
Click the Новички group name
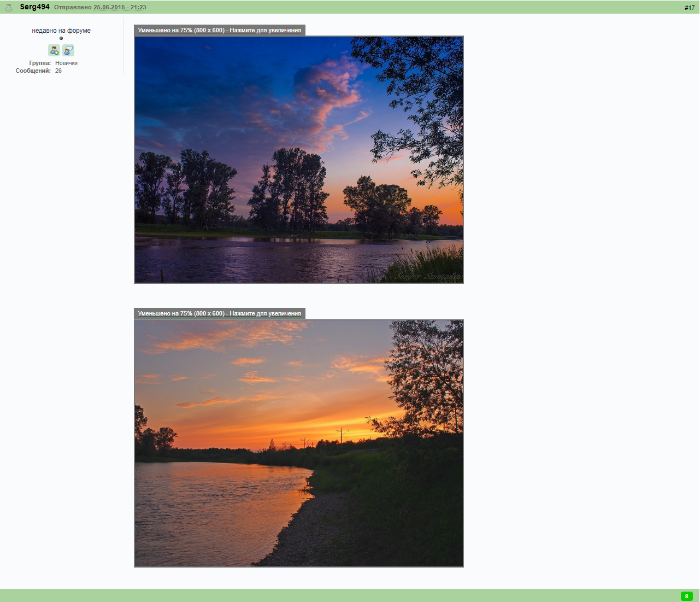[66, 63]
